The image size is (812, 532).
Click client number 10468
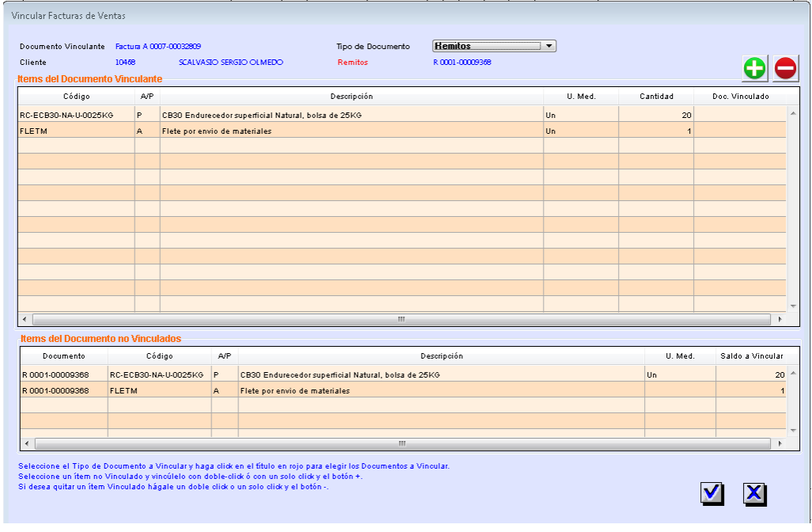point(125,63)
